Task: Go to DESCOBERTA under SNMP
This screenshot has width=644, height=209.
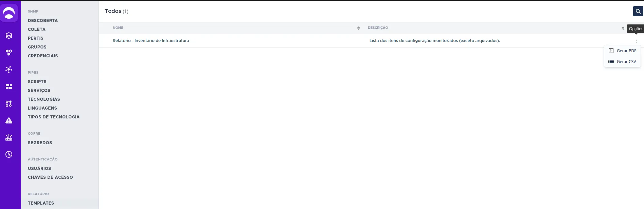Action: [x=43, y=21]
